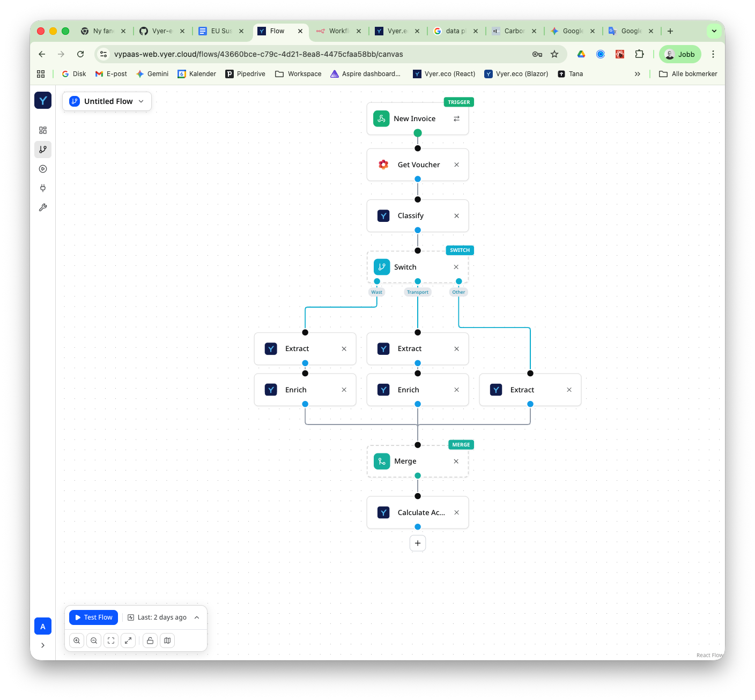The image size is (755, 700).
Task: Toggle the minimap map icon
Action: (167, 641)
